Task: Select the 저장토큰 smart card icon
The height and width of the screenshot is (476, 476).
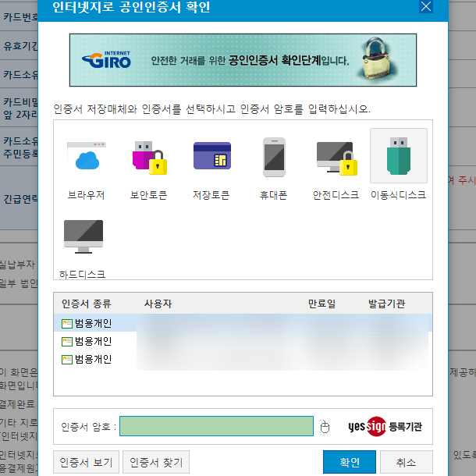Action: tap(212, 156)
